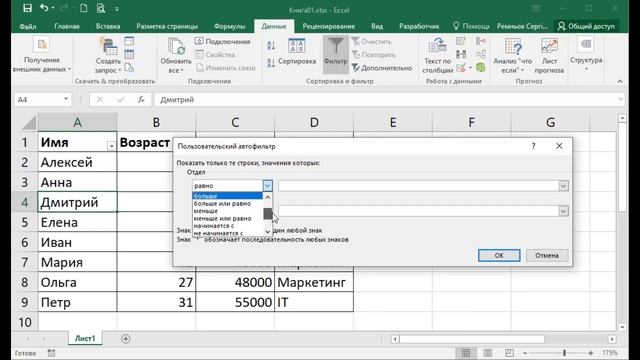Click the zoom out minus button
Viewport: 640px width, 360px height.
tap(525, 353)
